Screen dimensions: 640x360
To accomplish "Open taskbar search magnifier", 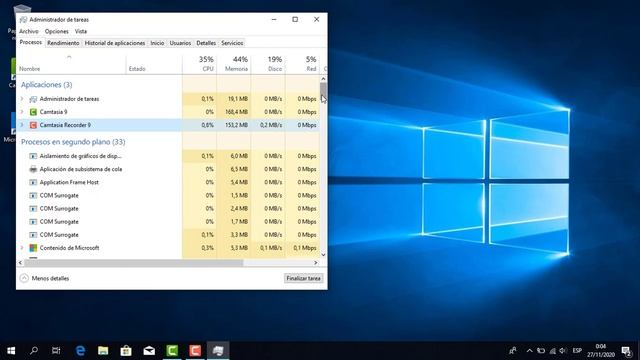I will [34, 351].
